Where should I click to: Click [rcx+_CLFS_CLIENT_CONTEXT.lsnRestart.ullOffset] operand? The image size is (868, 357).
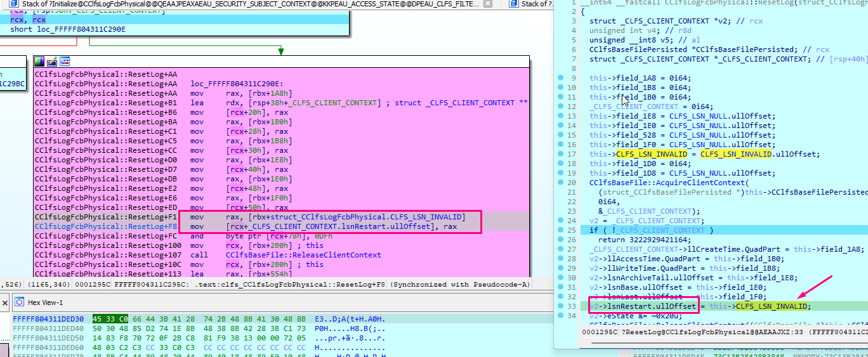334,226
